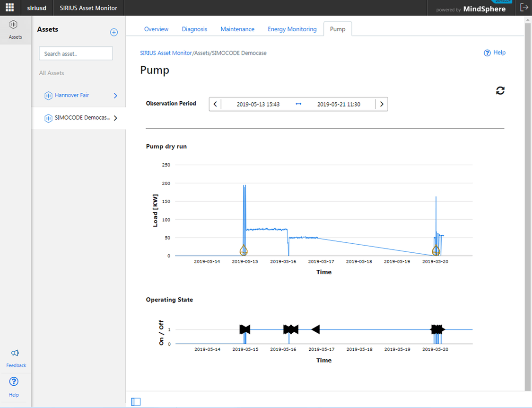
Task: Click the siriusd tenant label
Action: (36, 8)
